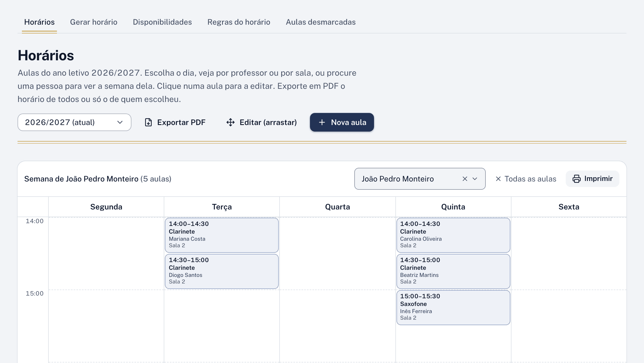The width and height of the screenshot is (644, 363).
Task: Create a lesson with Nova aula
Action: pos(342,122)
